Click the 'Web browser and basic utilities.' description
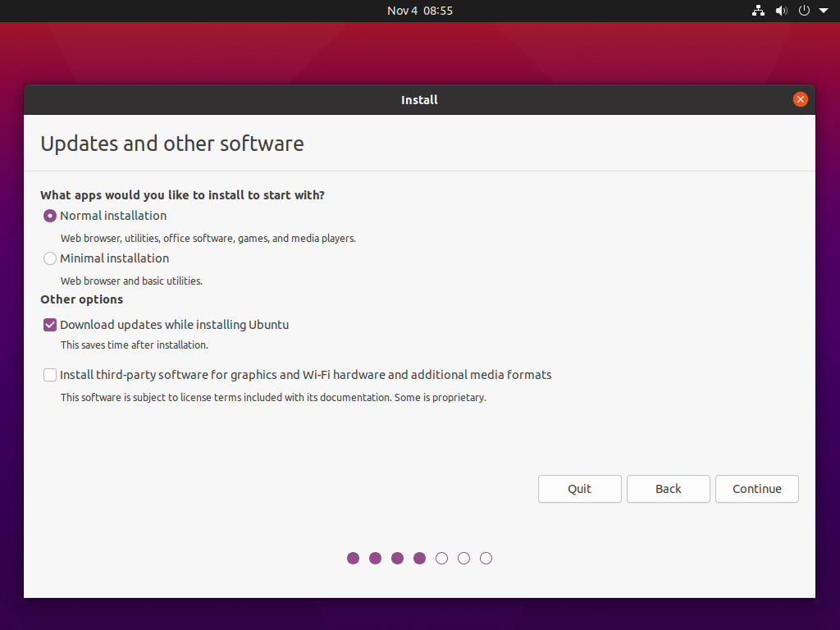This screenshot has width=840, height=630. point(131,281)
